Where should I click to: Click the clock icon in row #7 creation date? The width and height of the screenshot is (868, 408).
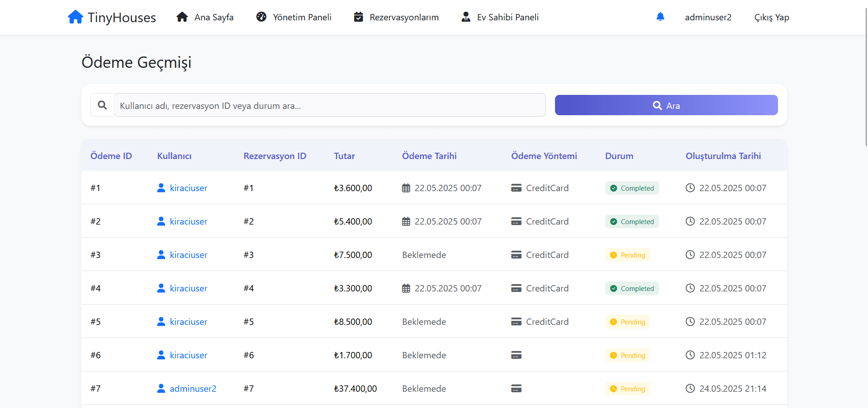(690, 389)
